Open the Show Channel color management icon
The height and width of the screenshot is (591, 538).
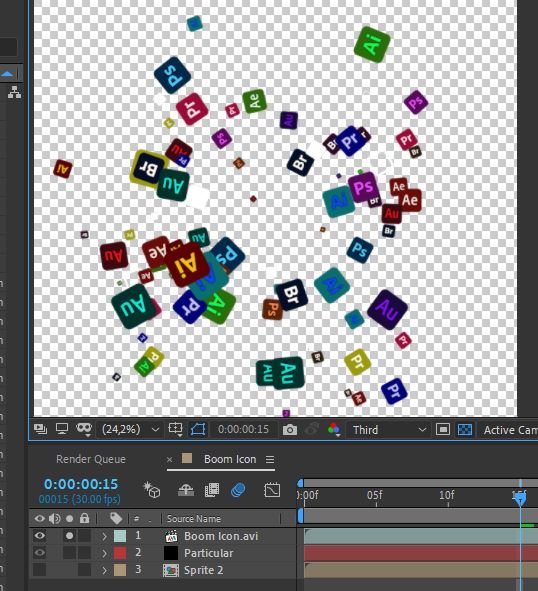pos(334,429)
